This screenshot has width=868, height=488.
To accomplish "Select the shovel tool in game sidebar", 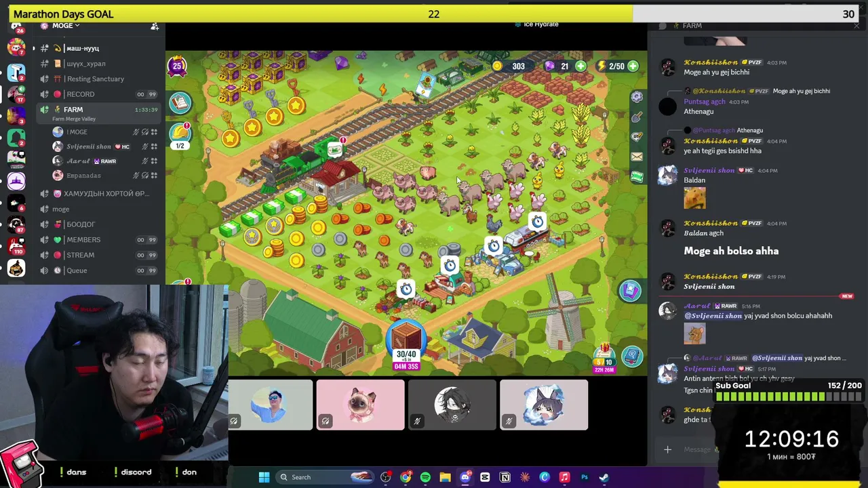I will [637, 117].
